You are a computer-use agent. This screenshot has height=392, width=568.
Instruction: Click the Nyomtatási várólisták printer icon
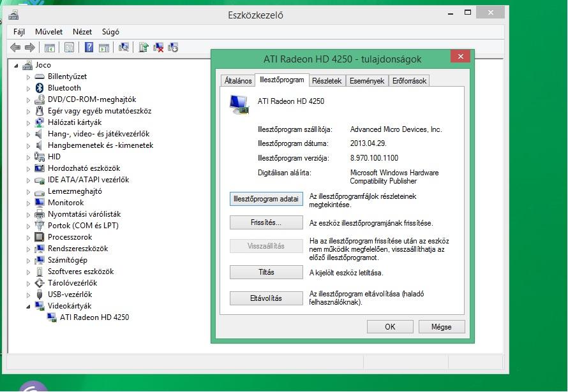click(x=40, y=214)
